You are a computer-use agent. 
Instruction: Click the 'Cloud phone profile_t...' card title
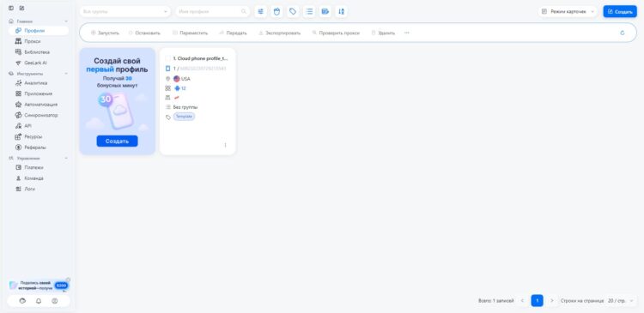click(x=200, y=58)
